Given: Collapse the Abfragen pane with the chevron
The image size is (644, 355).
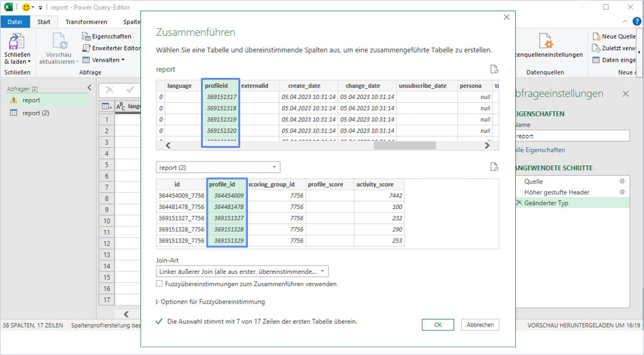Looking at the screenshot, I should (x=90, y=87).
